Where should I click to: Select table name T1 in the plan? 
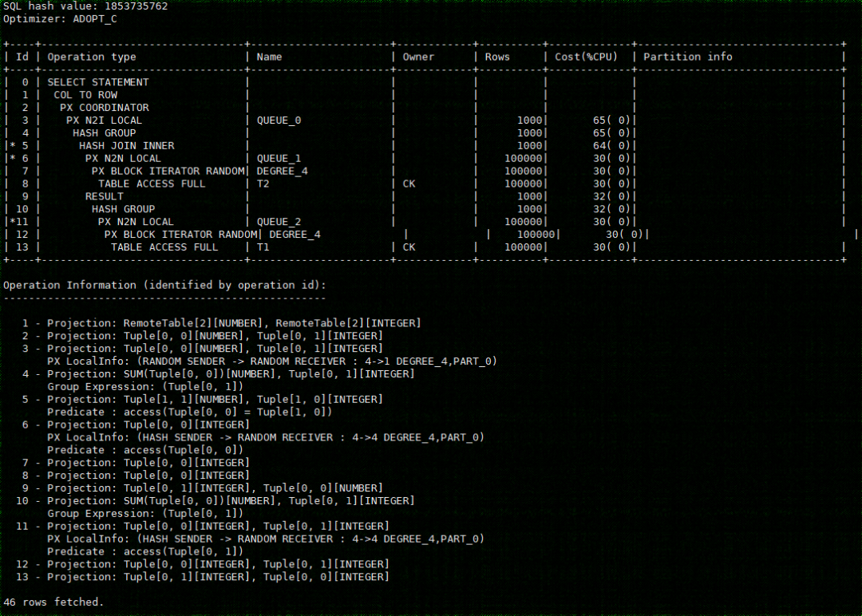tap(263, 247)
